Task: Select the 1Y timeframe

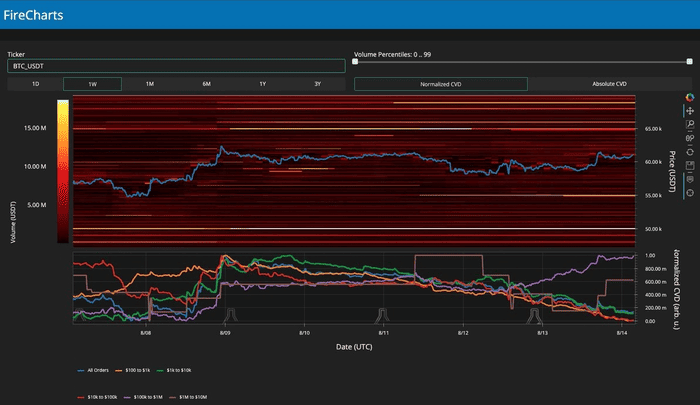Action: 262,84
